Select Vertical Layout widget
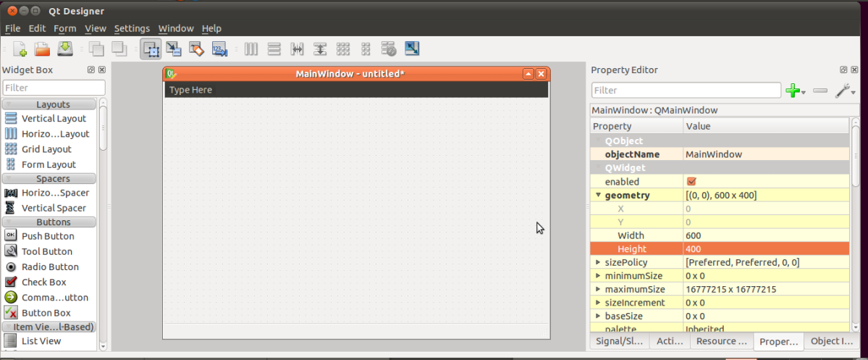This screenshot has height=360, width=868. [49, 118]
